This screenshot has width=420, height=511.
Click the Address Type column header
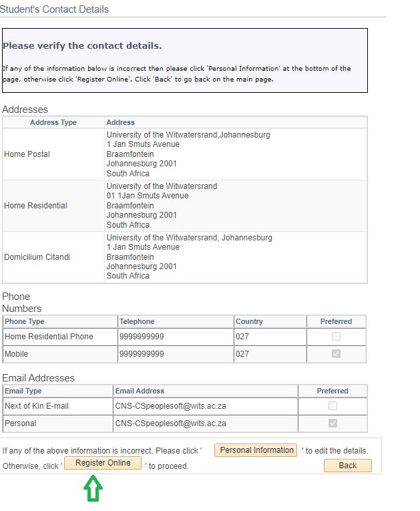pyautogui.click(x=53, y=123)
